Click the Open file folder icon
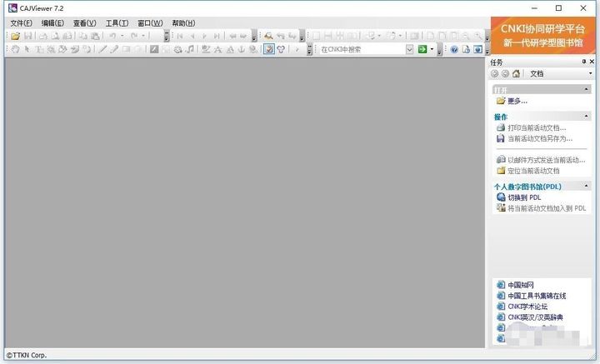Screen dimensions: 600x364 click(15, 37)
